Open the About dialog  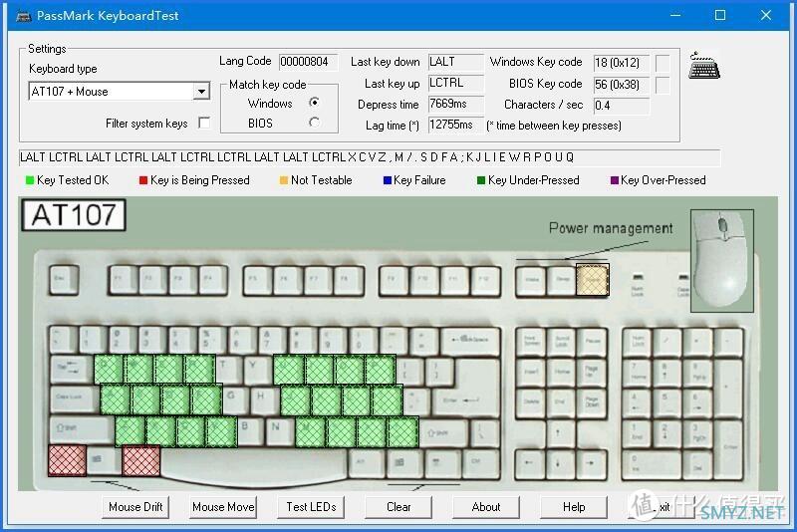point(486,507)
